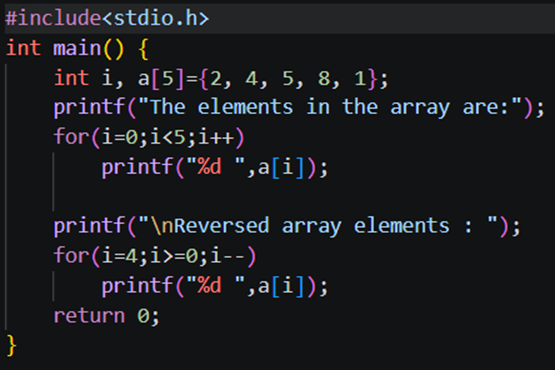Screen dimensions: 555x370
Task: Click the return 0; statement
Action: pyautogui.click(x=107, y=316)
